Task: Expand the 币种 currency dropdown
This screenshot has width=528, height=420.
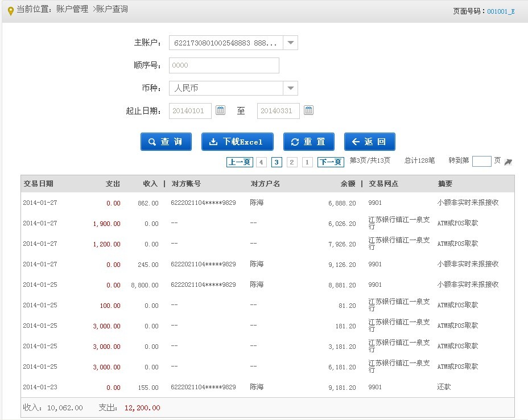Action: [290, 88]
